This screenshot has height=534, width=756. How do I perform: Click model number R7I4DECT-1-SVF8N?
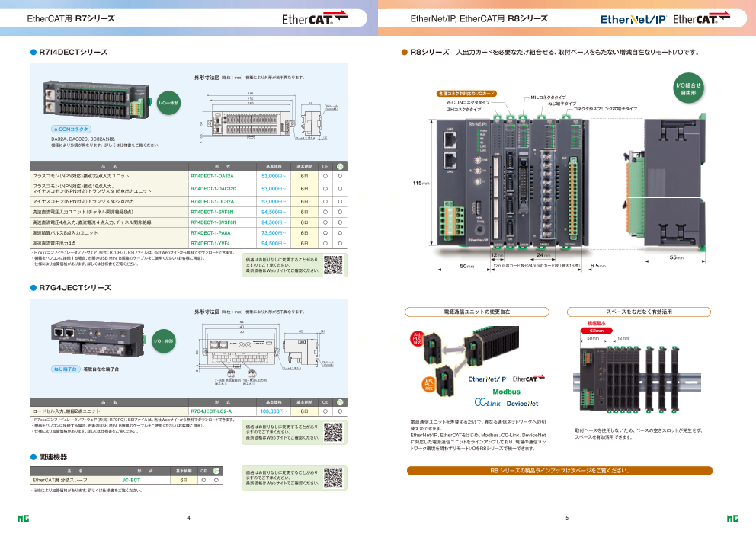click(x=212, y=212)
